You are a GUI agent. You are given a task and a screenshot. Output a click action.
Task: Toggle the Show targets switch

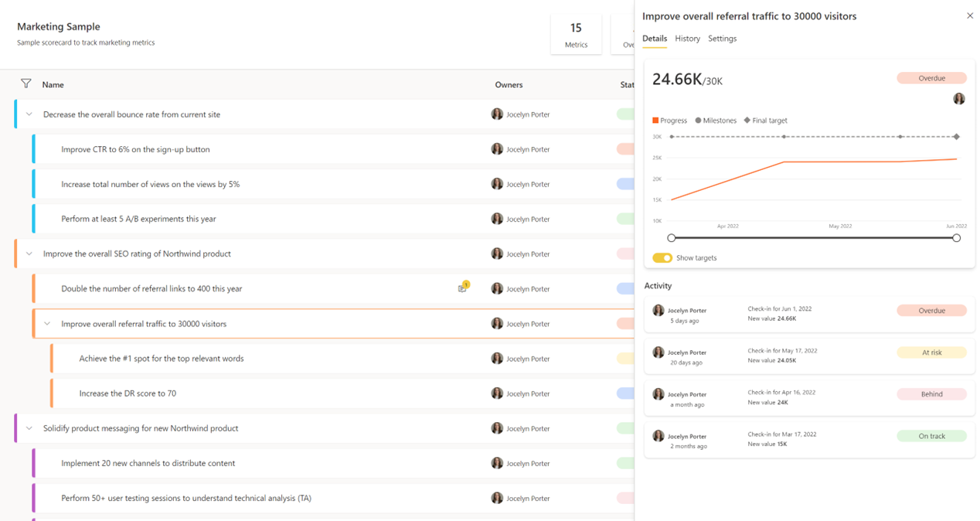click(662, 258)
